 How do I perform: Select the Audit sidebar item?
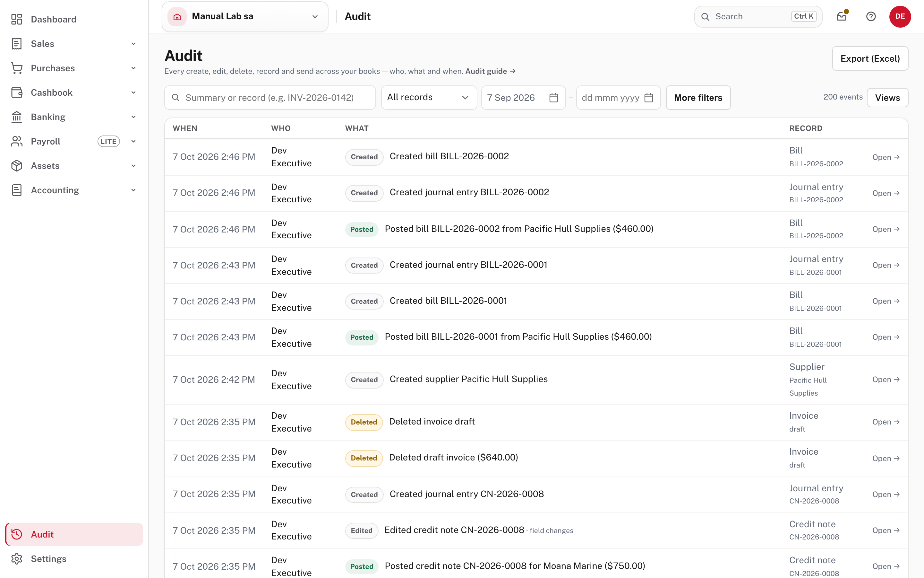coord(74,534)
